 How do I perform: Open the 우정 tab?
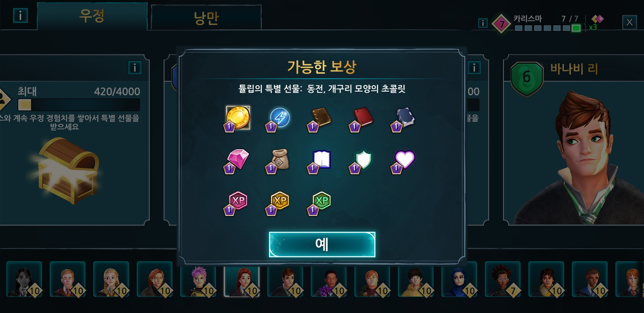pos(92,16)
